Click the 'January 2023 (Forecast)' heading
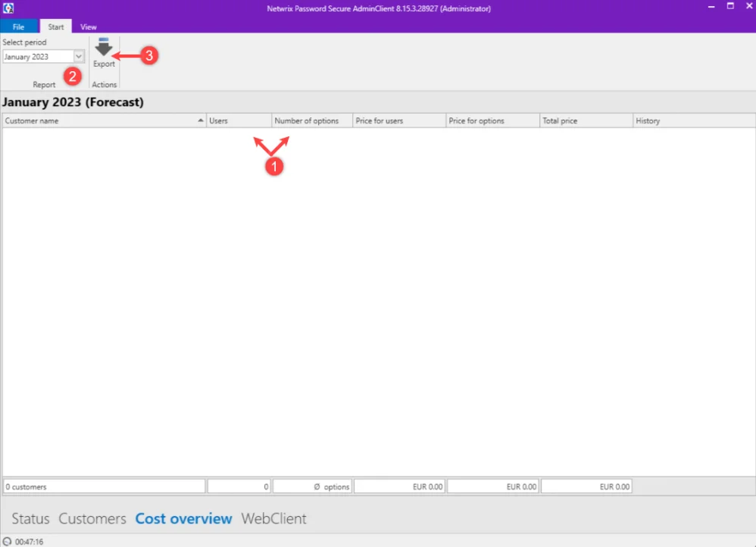The image size is (756, 547). (x=73, y=102)
